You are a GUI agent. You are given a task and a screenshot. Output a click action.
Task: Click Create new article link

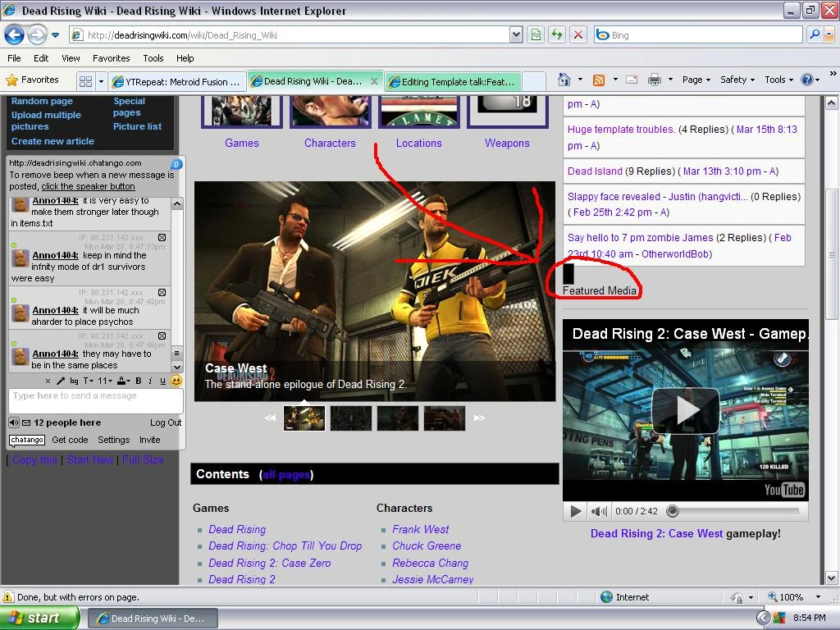[x=52, y=141]
